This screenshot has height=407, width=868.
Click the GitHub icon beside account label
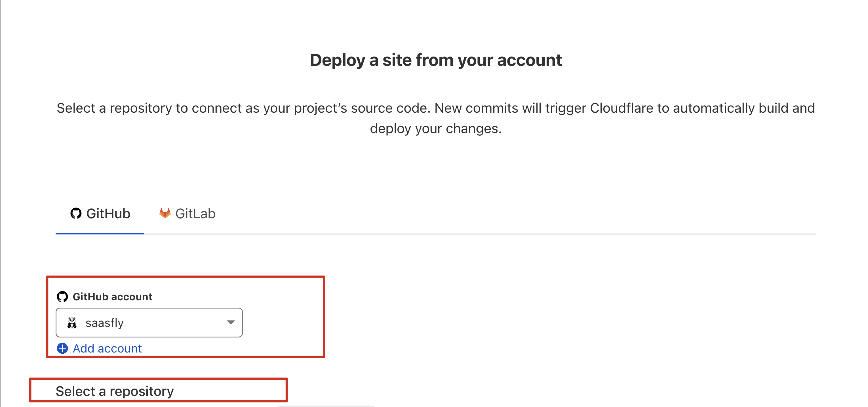pyautogui.click(x=62, y=297)
